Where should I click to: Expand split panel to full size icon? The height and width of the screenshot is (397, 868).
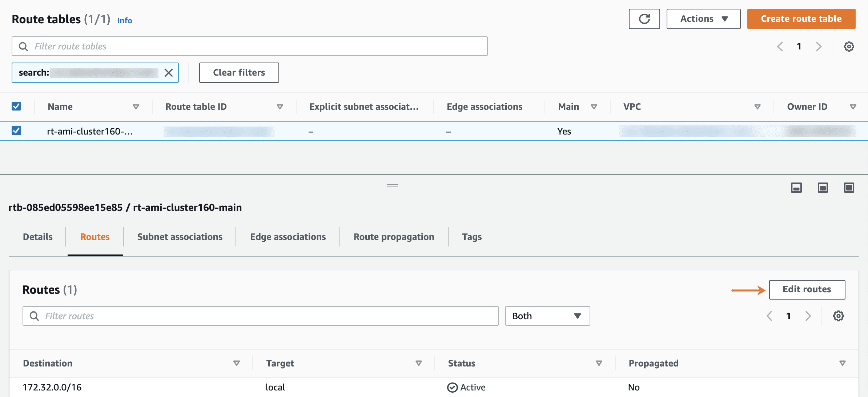coord(849,188)
